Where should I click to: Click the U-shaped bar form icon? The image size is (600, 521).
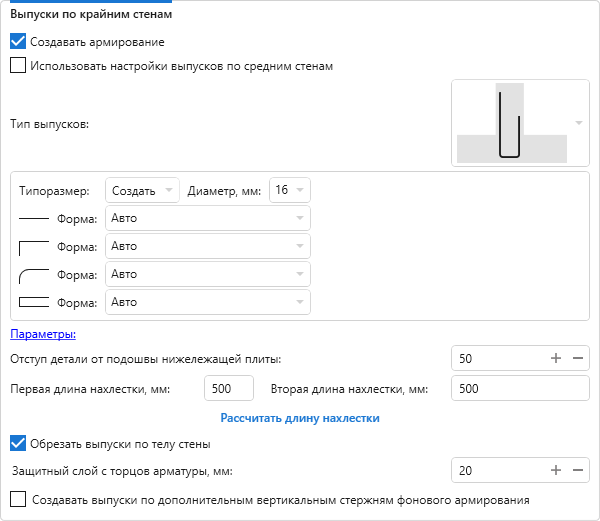(34, 302)
